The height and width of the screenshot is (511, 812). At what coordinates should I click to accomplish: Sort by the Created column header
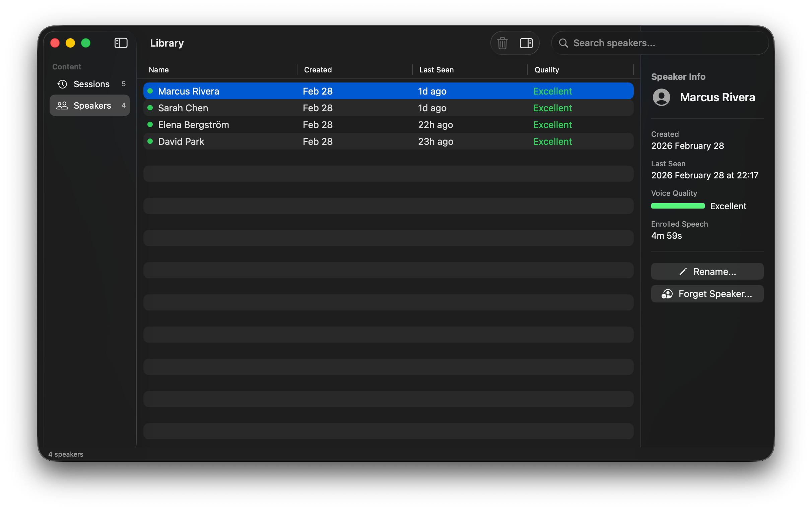pyautogui.click(x=318, y=70)
